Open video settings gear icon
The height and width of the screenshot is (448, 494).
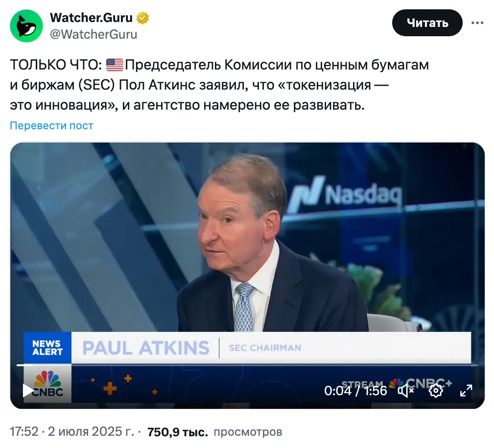point(436,391)
